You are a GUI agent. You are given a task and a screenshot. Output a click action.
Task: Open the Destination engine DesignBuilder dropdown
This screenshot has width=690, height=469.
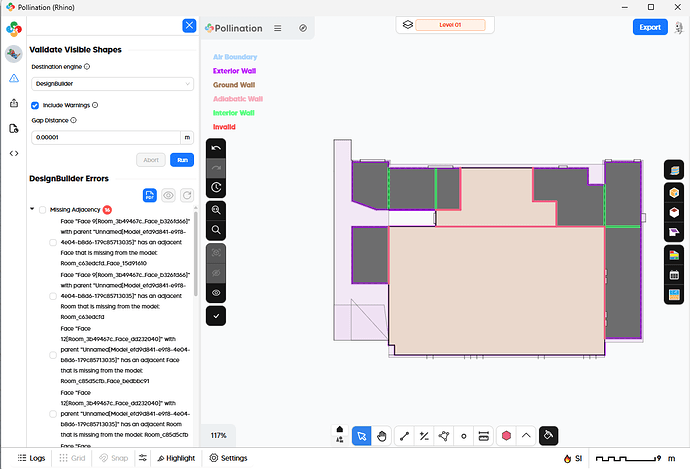tap(112, 84)
